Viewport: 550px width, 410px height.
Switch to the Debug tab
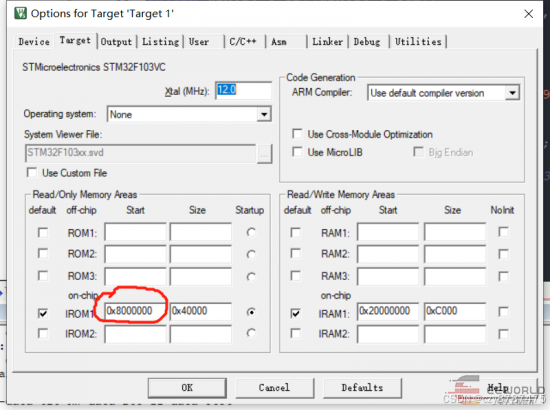[367, 42]
